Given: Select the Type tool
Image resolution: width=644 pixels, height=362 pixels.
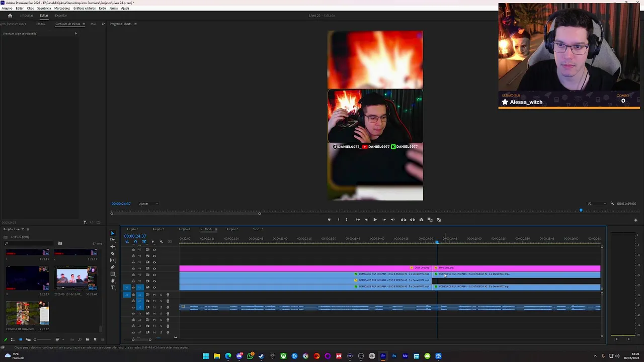Looking at the screenshot, I should click(113, 288).
